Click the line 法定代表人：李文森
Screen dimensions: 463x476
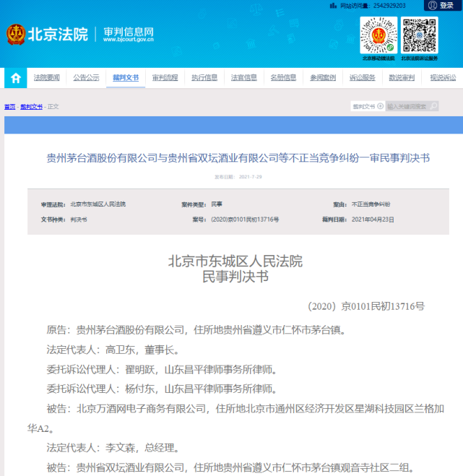[113, 447]
